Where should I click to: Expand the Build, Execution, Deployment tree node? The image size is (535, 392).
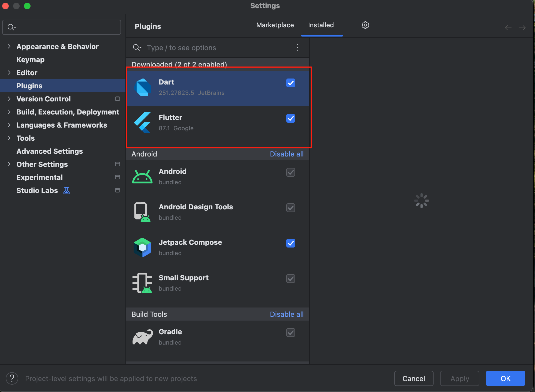(9, 112)
